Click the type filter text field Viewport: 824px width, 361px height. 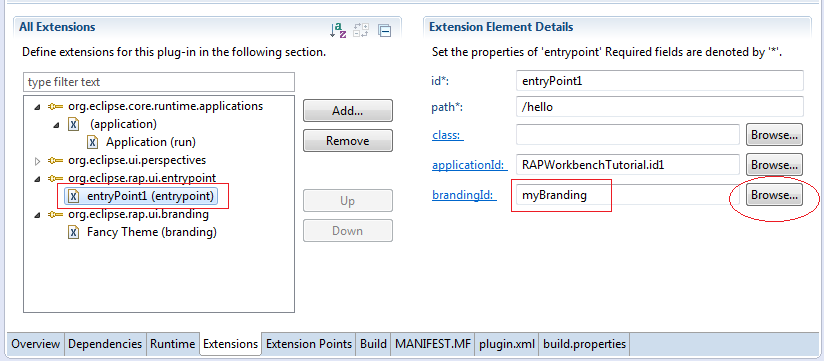coord(159,82)
